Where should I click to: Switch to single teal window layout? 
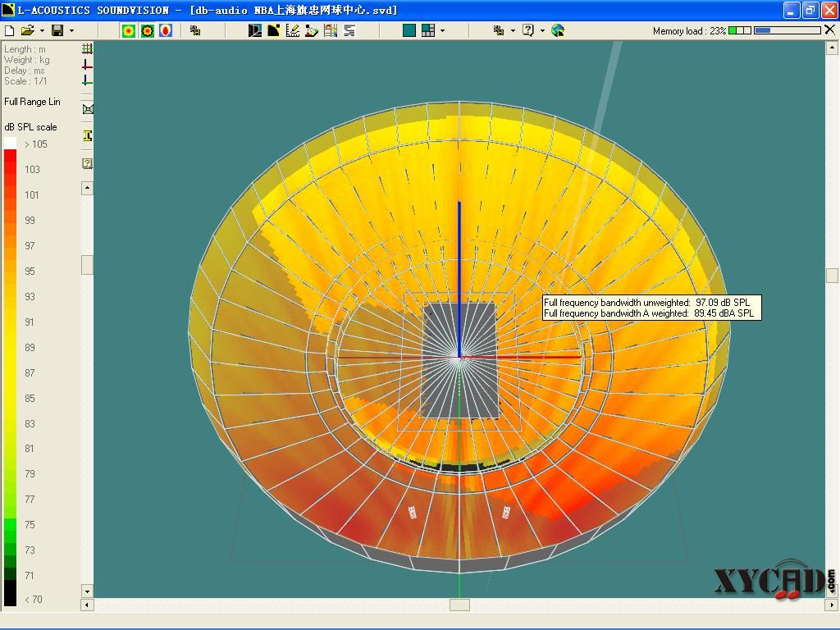409,30
